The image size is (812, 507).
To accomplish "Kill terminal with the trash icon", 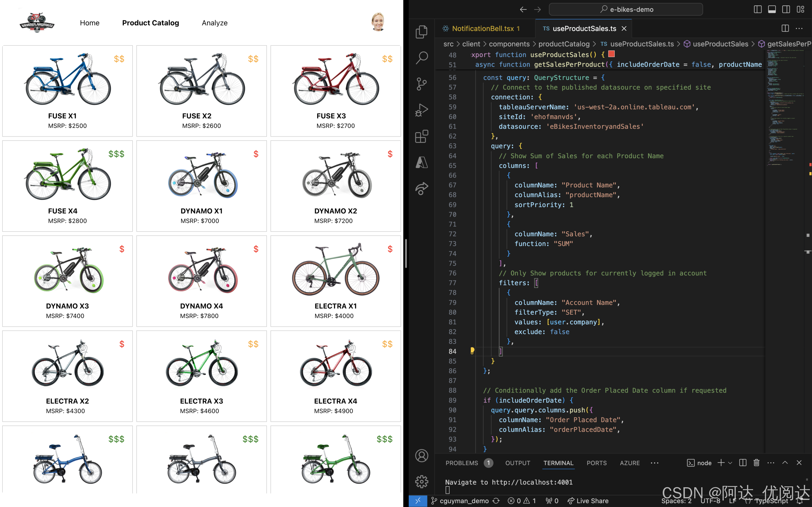I will (x=756, y=463).
